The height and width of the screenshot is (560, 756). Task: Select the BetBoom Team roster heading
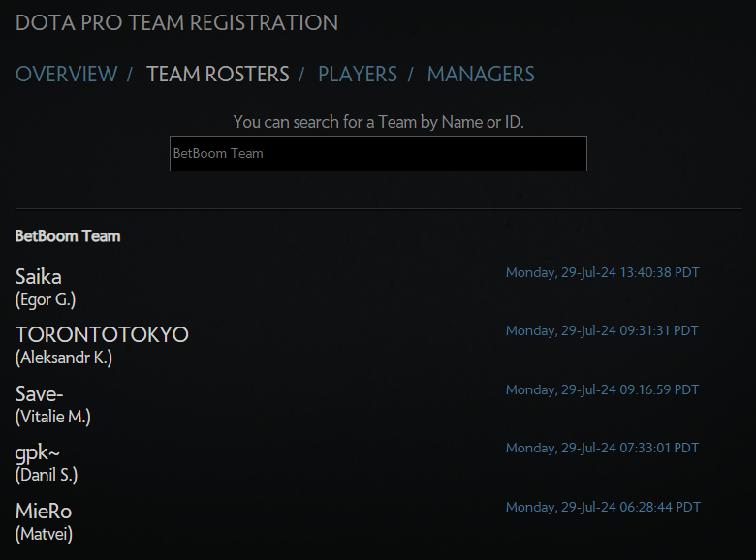(68, 236)
